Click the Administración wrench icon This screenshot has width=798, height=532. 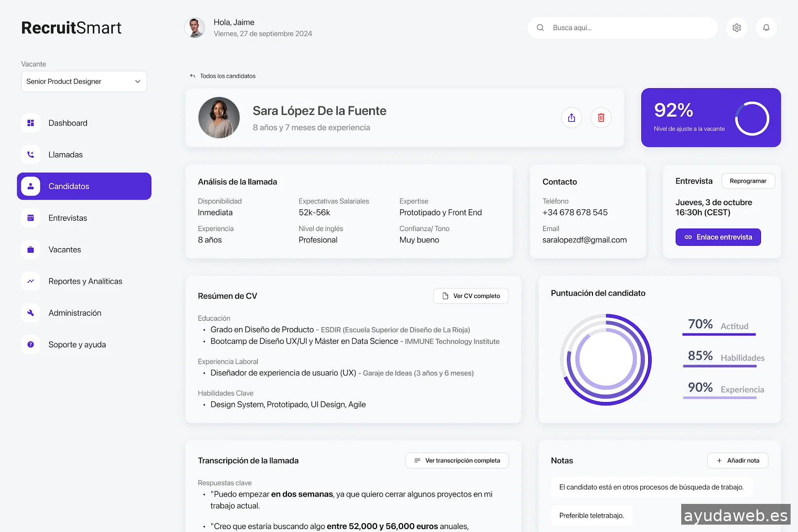(31, 313)
